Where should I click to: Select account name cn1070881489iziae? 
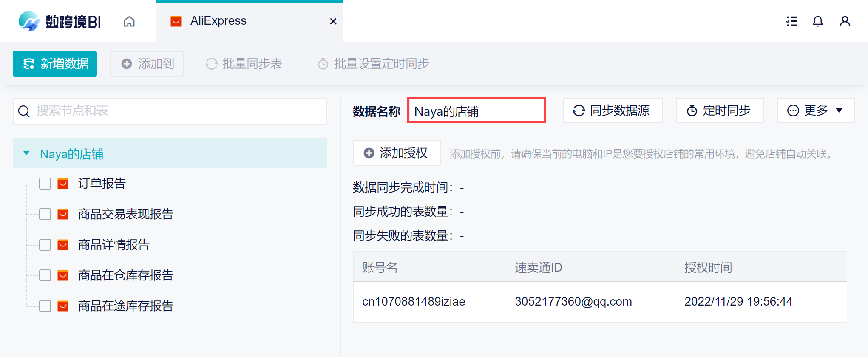414,301
